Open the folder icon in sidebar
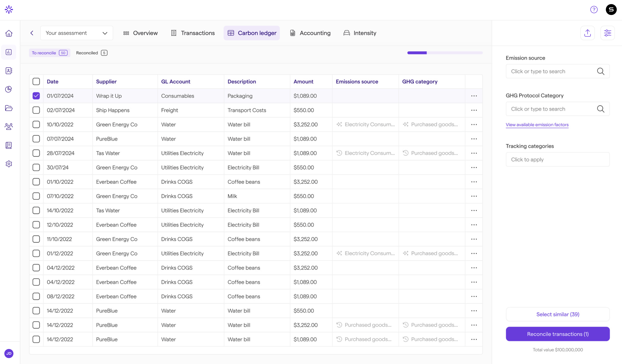Viewport: 622px width, 364px height. tap(9, 108)
